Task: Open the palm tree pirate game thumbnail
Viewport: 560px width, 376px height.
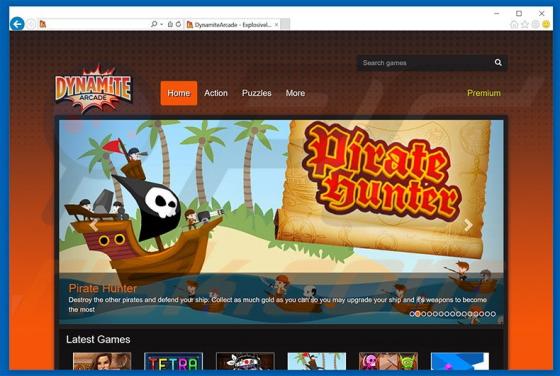Action: pyautogui.click(x=317, y=361)
